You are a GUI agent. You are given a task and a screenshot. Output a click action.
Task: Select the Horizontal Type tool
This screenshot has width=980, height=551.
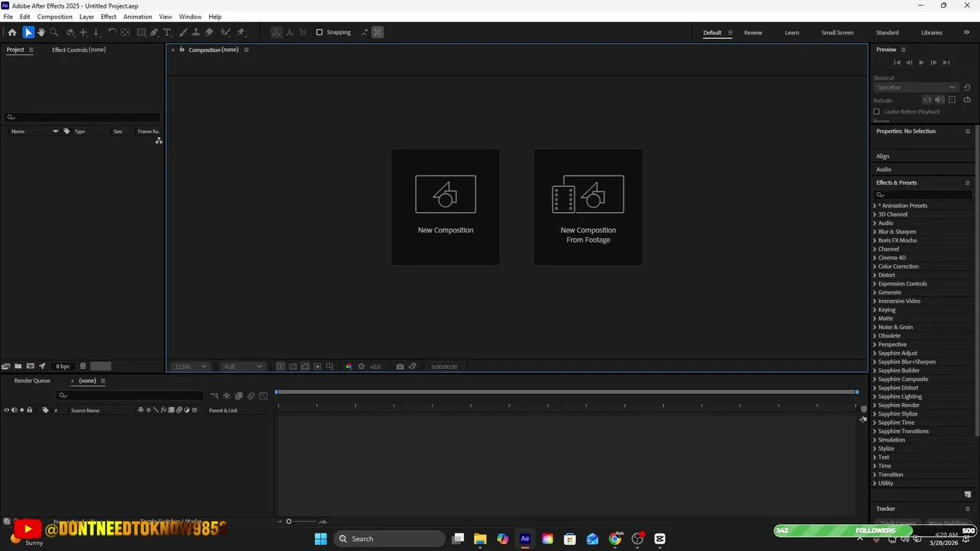(x=167, y=32)
